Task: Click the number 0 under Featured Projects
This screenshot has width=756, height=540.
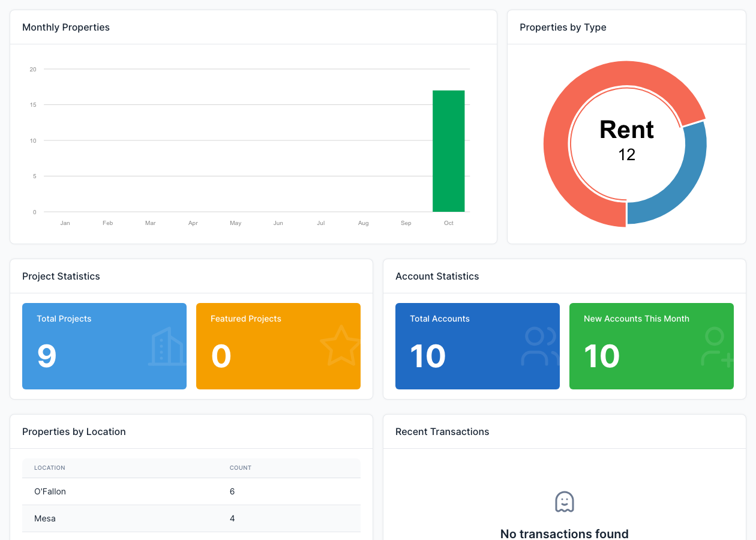Action: (x=221, y=356)
